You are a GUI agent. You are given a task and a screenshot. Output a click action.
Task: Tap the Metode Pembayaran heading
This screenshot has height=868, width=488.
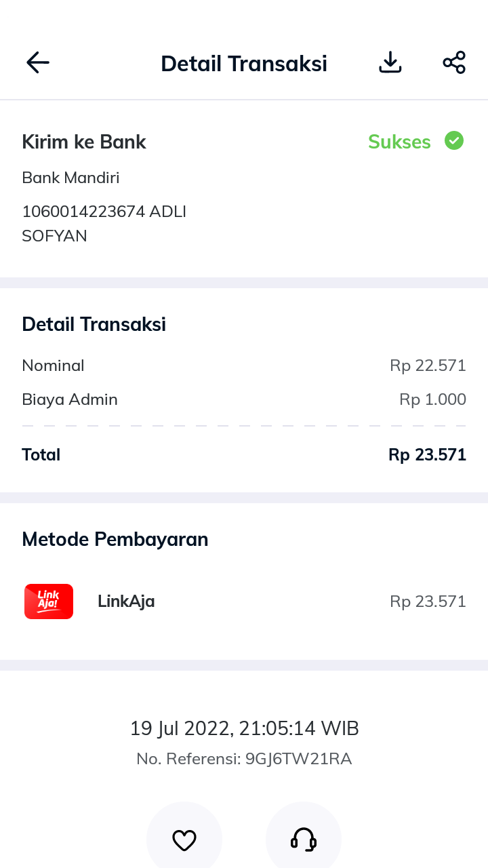click(x=115, y=539)
